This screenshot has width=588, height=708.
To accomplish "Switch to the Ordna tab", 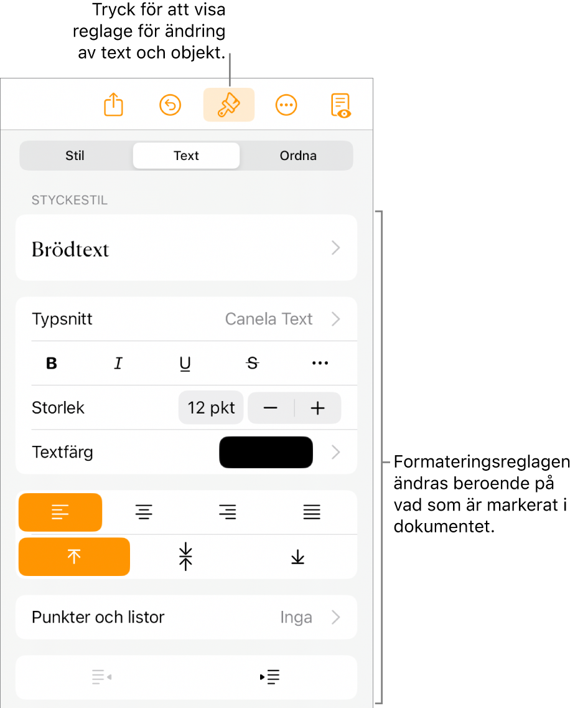I will pos(298,156).
